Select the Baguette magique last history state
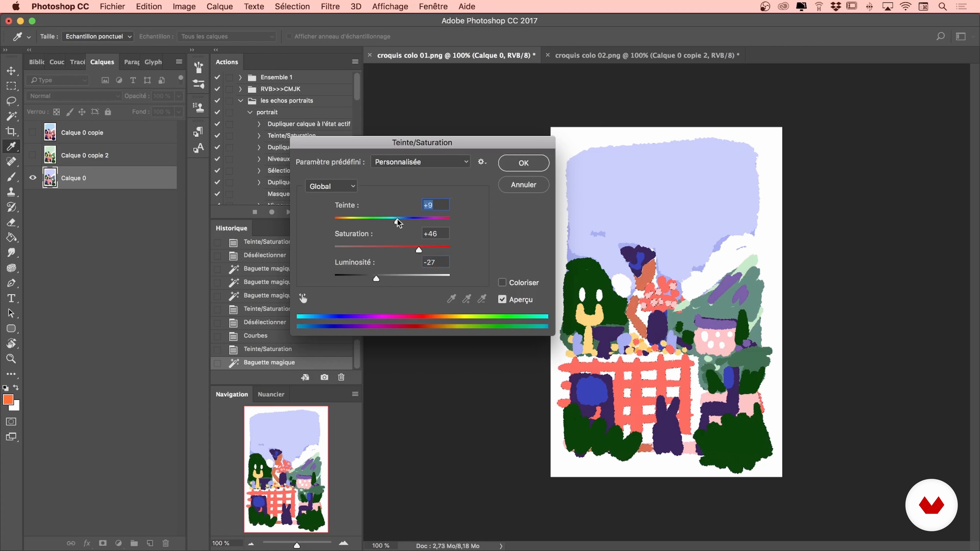 click(x=281, y=362)
